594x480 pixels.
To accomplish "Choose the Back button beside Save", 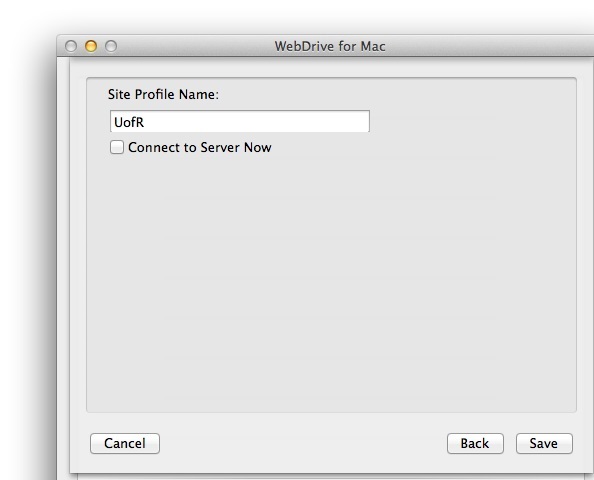I will point(475,443).
